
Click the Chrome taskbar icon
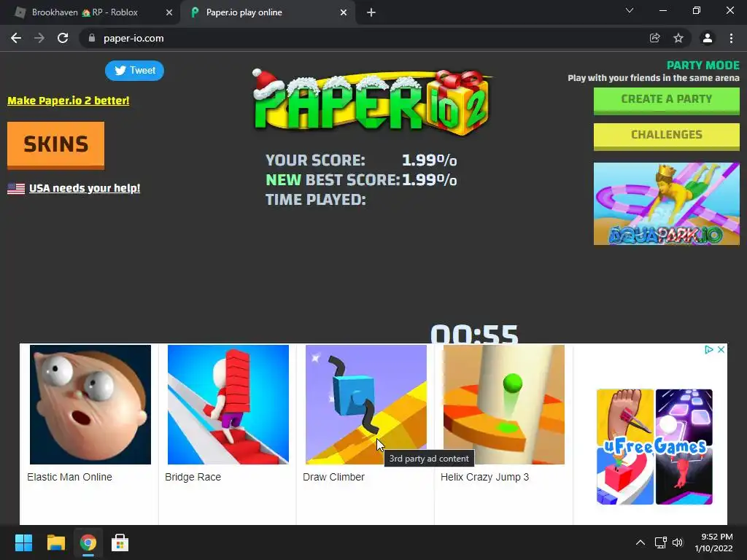[88, 542]
